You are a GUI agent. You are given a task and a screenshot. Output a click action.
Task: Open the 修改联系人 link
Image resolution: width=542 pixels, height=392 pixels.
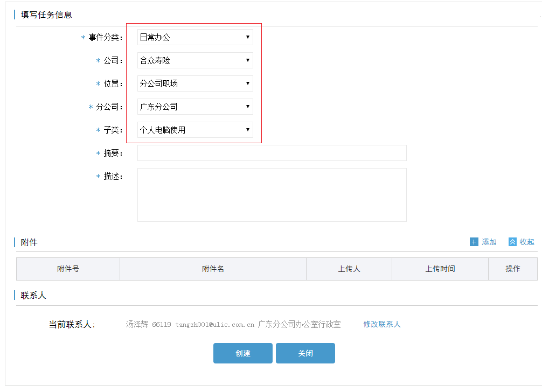(381, 324)
